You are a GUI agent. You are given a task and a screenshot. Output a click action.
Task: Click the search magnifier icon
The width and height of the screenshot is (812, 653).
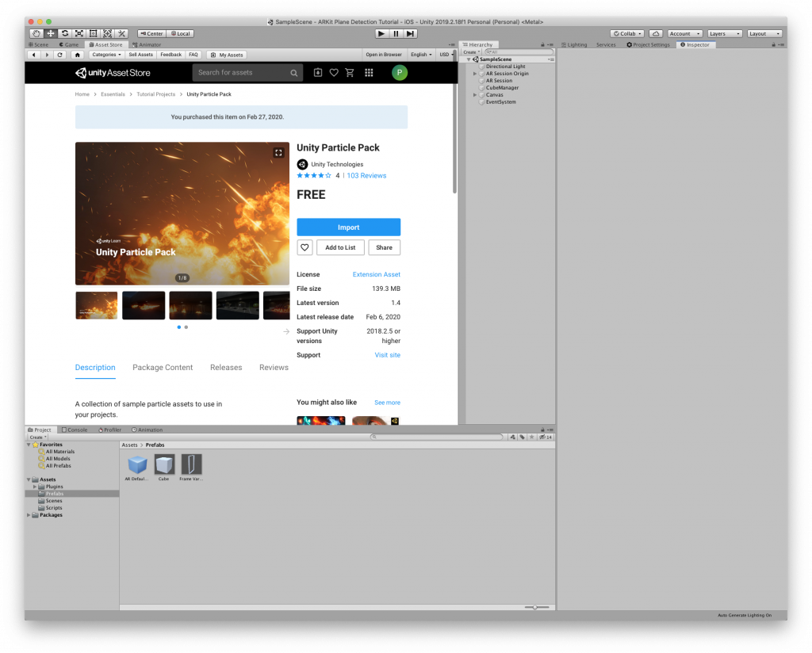point(293,73)
